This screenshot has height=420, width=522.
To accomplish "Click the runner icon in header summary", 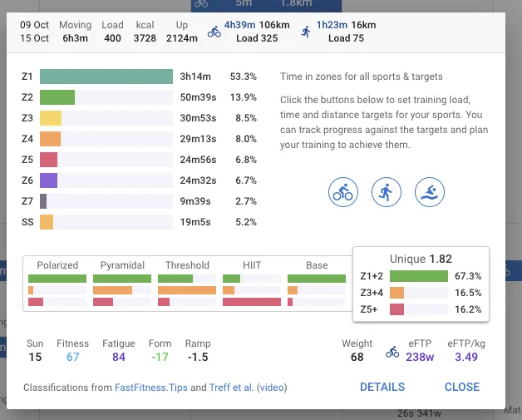I will click(x=306, y=32).
